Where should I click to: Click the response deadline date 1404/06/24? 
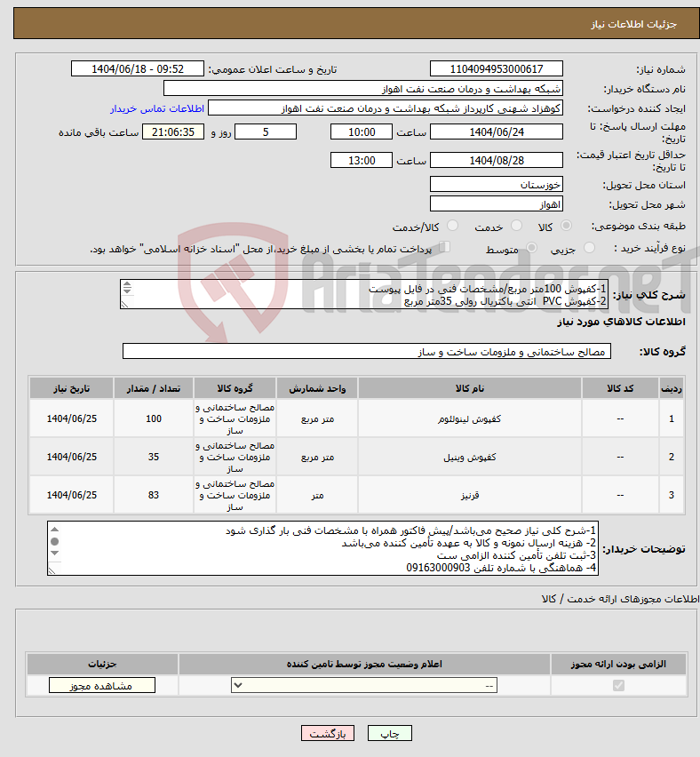tap(497, 131)
